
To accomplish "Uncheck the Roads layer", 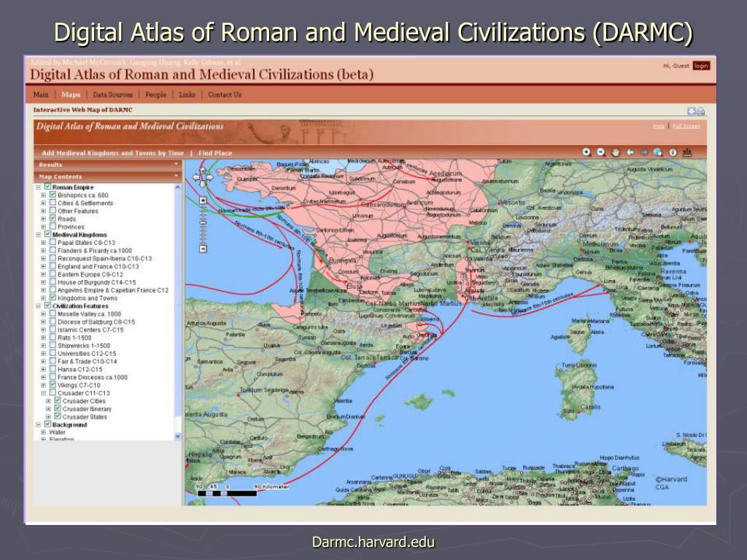I will click(x=53, y=219).
